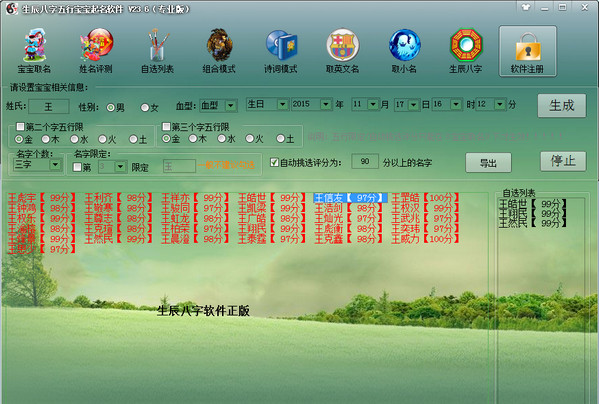Select name 王虎宇【99分】
Viewport: 599px width, 404px height.
(x=41, y=198)
